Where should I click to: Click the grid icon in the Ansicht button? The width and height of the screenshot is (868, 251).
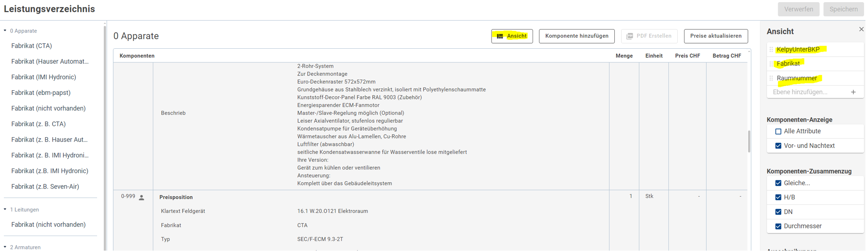[500, 36]
